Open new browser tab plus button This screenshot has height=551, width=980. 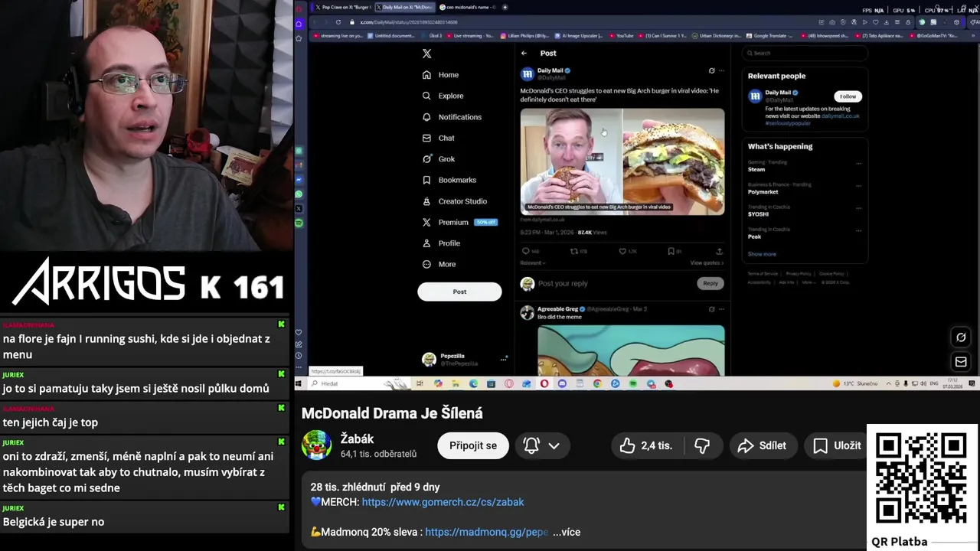point(505,7)
